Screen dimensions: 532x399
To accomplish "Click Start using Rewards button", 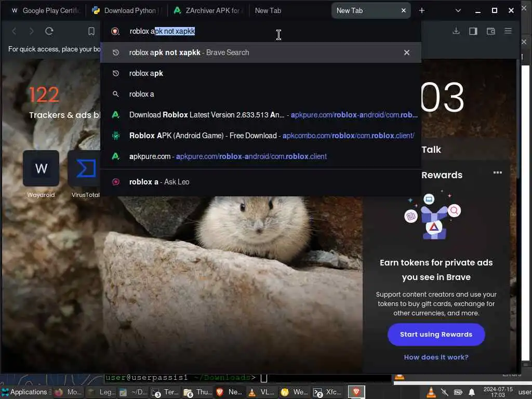I will tap(436, 335).
